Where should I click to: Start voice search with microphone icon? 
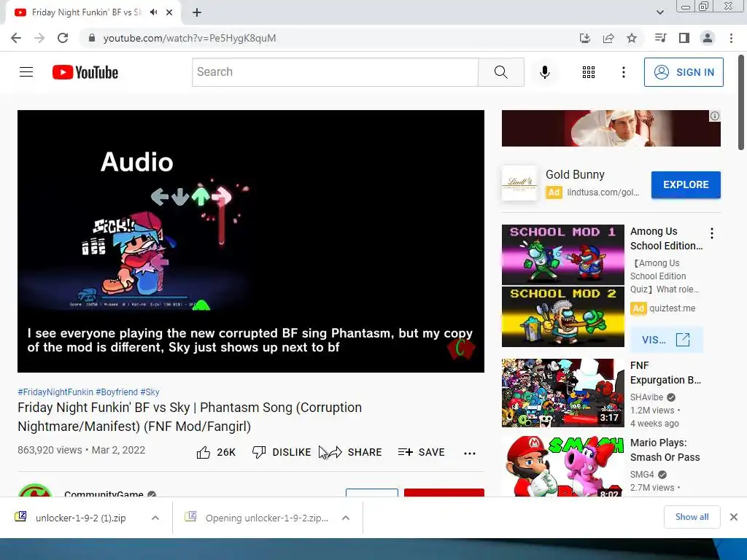(544, 72)
